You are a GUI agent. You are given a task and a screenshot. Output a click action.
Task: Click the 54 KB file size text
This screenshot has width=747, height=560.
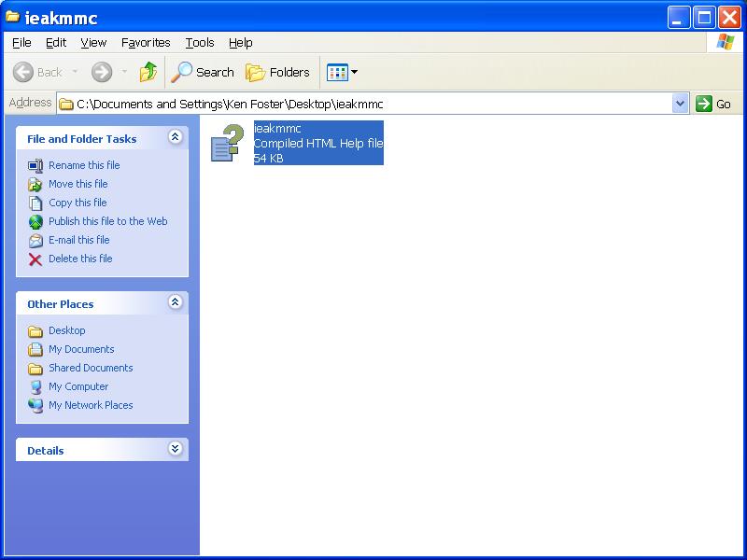(x=269, y=158)
